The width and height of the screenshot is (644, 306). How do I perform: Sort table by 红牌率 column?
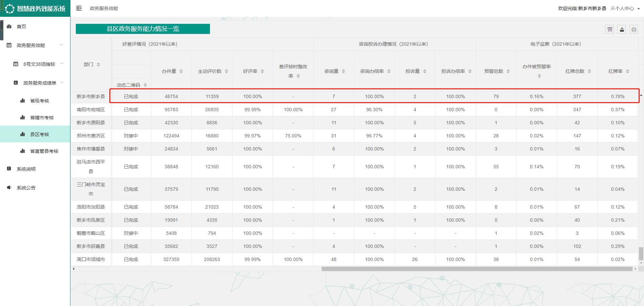pos(628,71)
